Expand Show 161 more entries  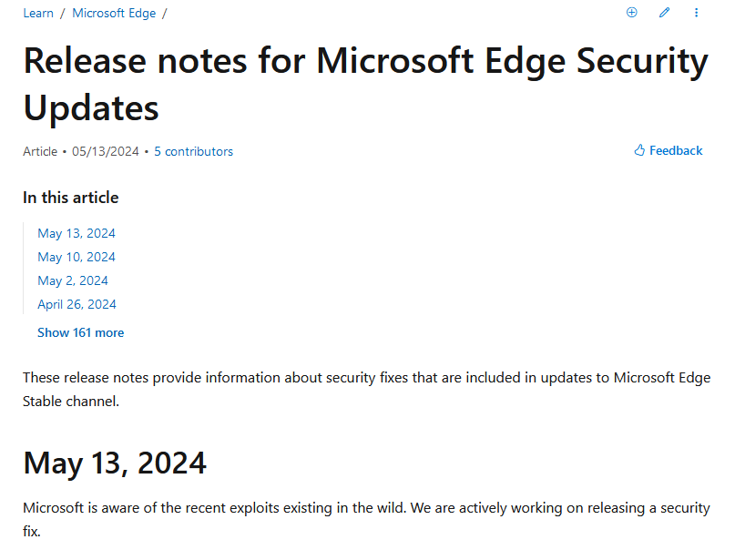pos(81,332)
